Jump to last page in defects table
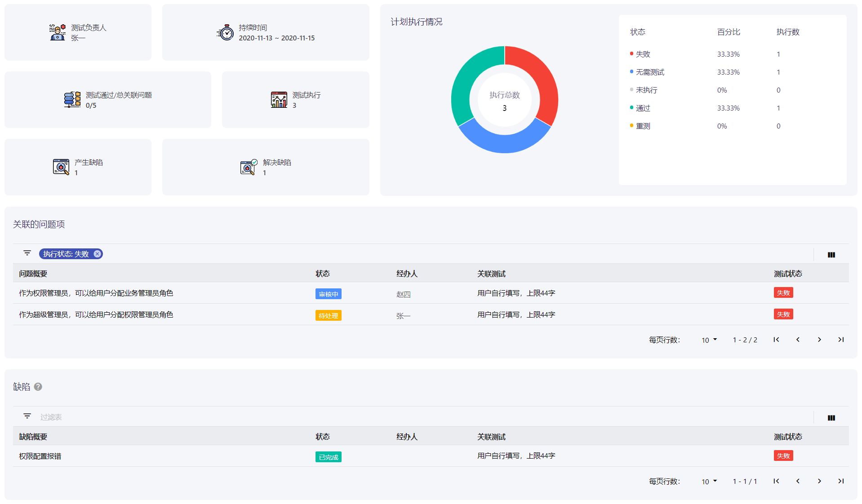The width and height of the screenshot is (862, 504). (x=841, y=481)
